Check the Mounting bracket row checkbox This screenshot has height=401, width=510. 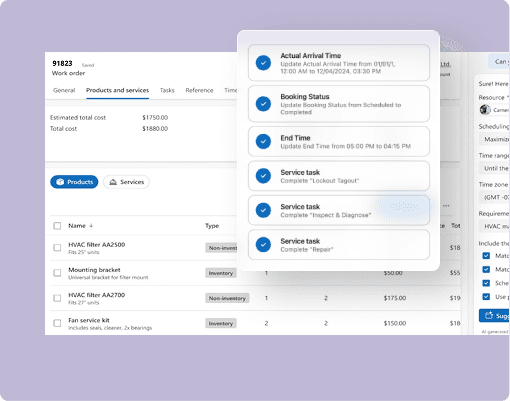pyautogui.click(x=57, y=273)
